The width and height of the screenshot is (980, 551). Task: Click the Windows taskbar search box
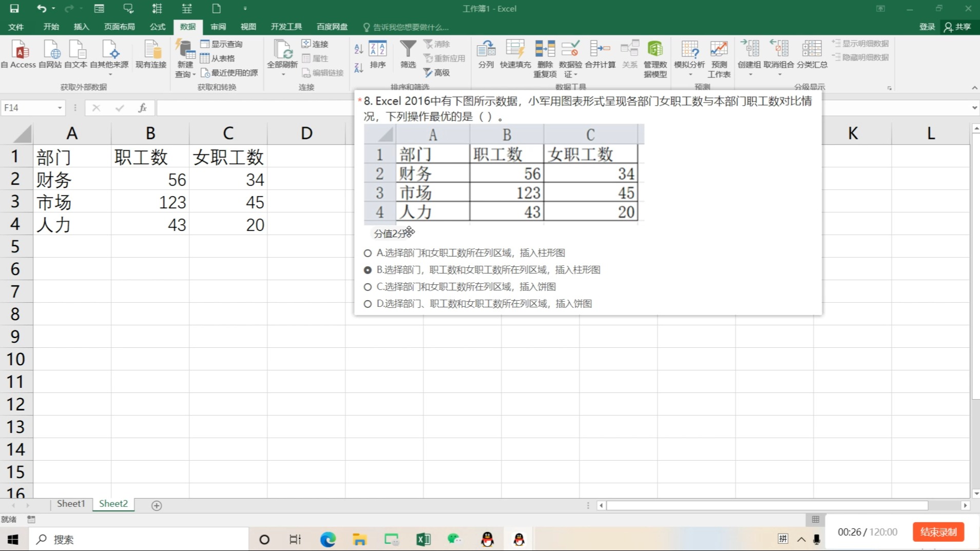[x=139, y=539]
